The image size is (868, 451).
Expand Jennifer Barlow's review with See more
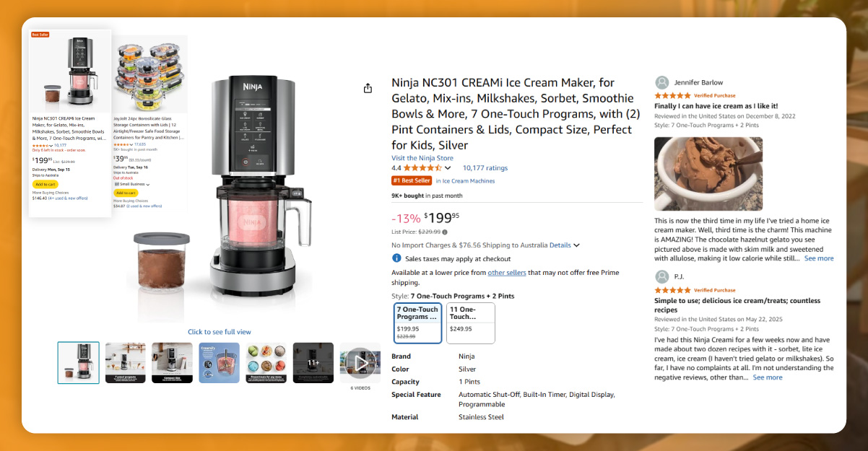pos(819,258)
